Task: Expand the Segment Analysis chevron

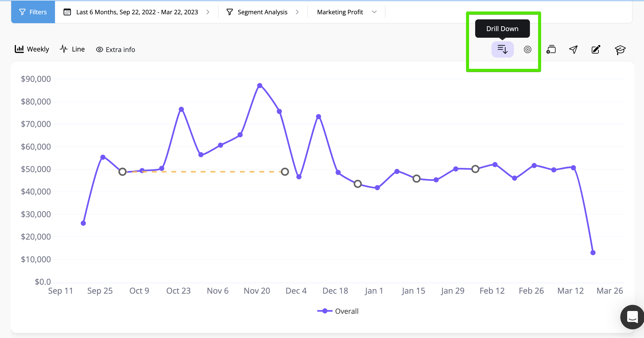Action: pyautogui.click(x=297, y=12)
